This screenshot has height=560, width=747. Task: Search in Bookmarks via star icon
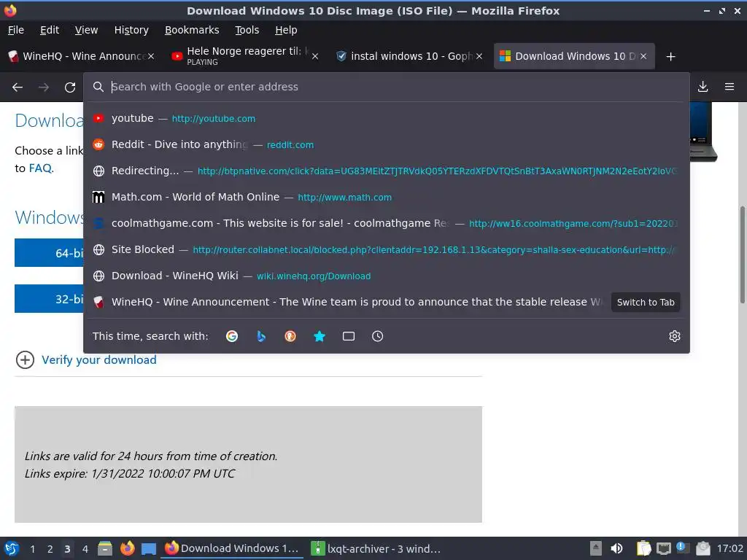[x=320, y=336]
